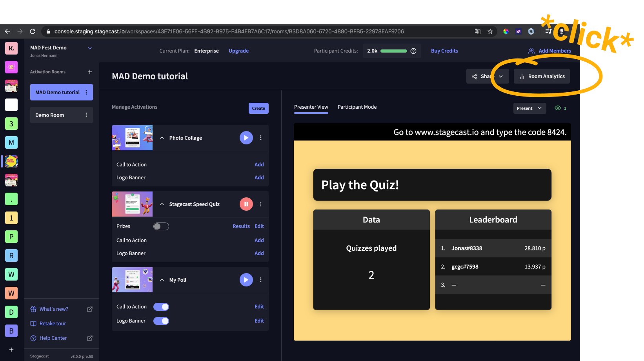644x361 pixels.
Task: Switch to the blue M workspace
Action: coord(11,142)
